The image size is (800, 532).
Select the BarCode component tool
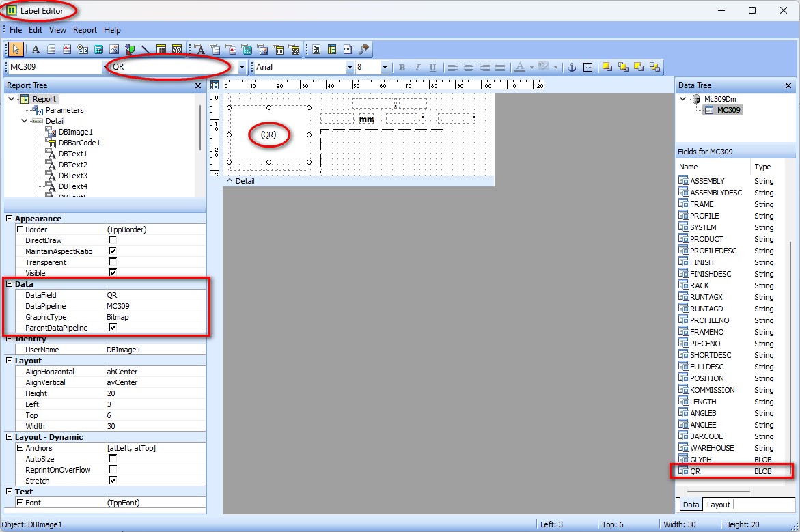(x=161, y=49)
